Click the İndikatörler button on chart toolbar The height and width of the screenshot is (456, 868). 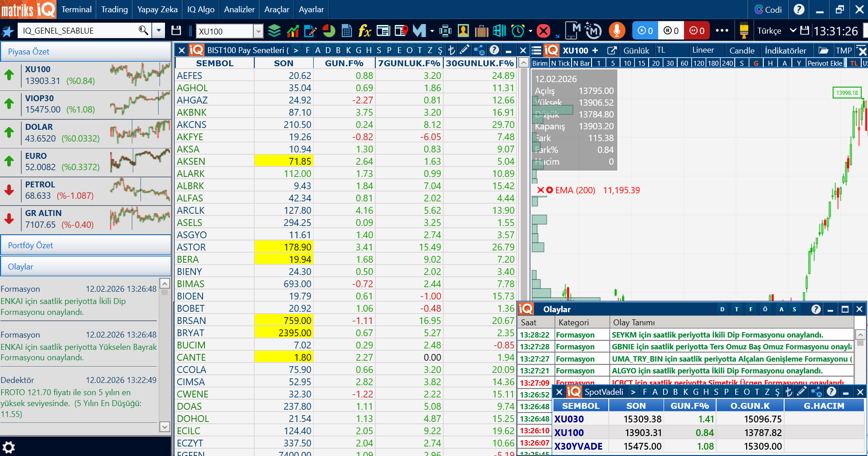pyautogui.click(x=785, y=50)
